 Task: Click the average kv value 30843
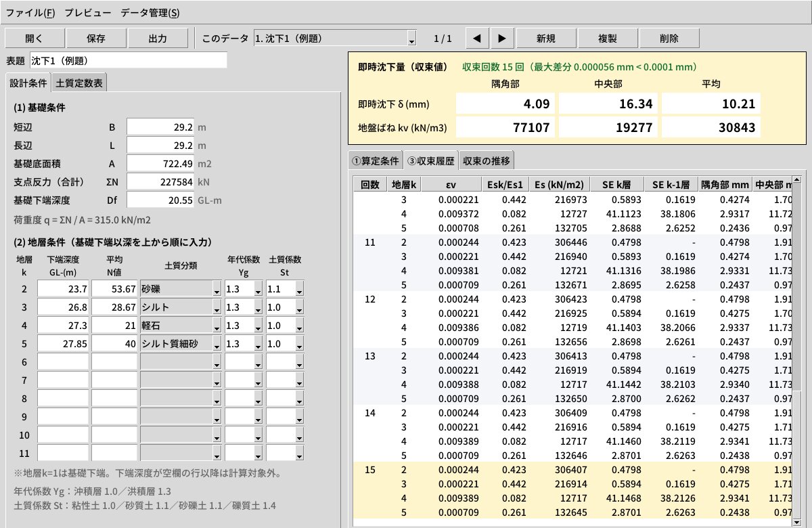[712, 127]
